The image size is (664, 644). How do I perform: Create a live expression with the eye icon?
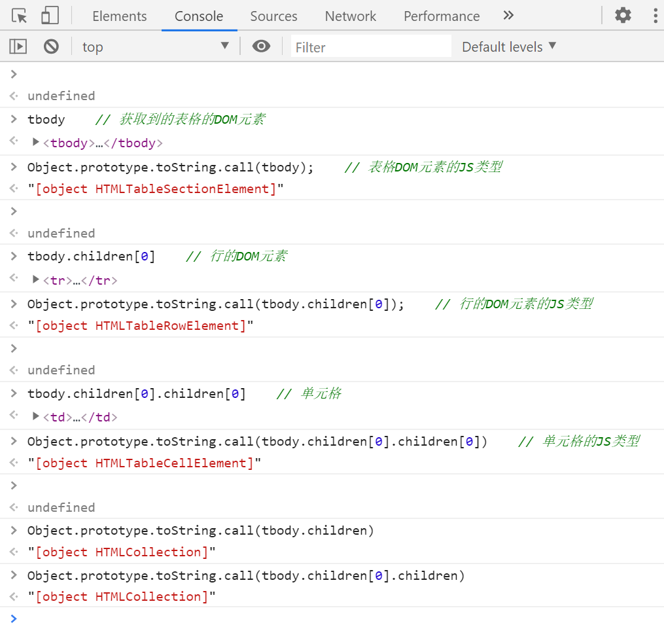pos(261,46)
